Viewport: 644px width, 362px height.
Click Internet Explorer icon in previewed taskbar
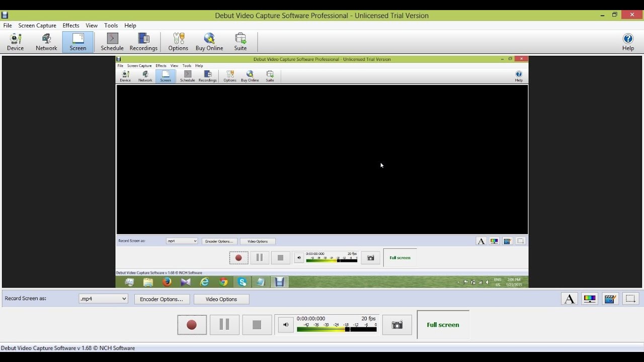(x=205, y=282)
